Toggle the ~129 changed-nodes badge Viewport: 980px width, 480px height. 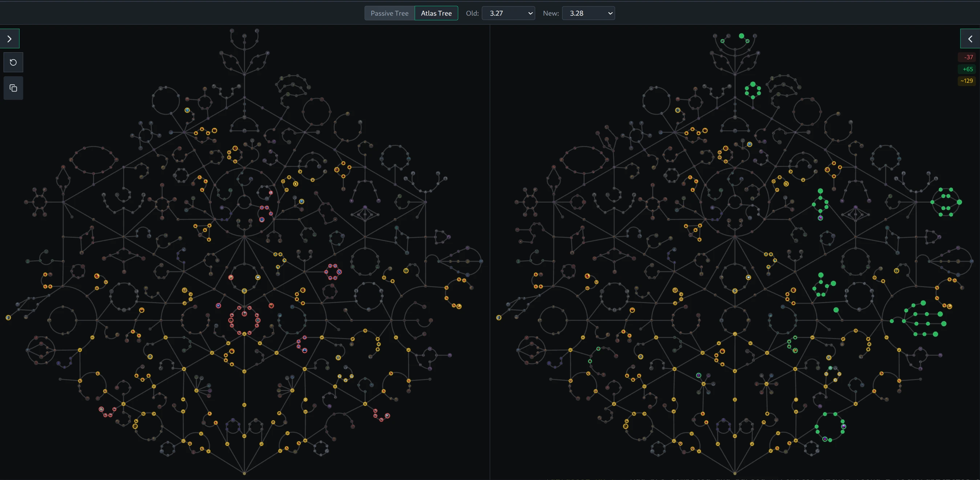pos(966,81)
